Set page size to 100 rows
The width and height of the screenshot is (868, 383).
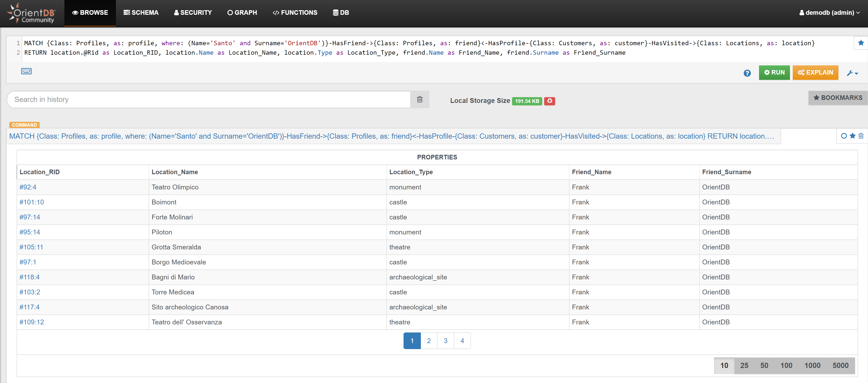coord(786,365)
